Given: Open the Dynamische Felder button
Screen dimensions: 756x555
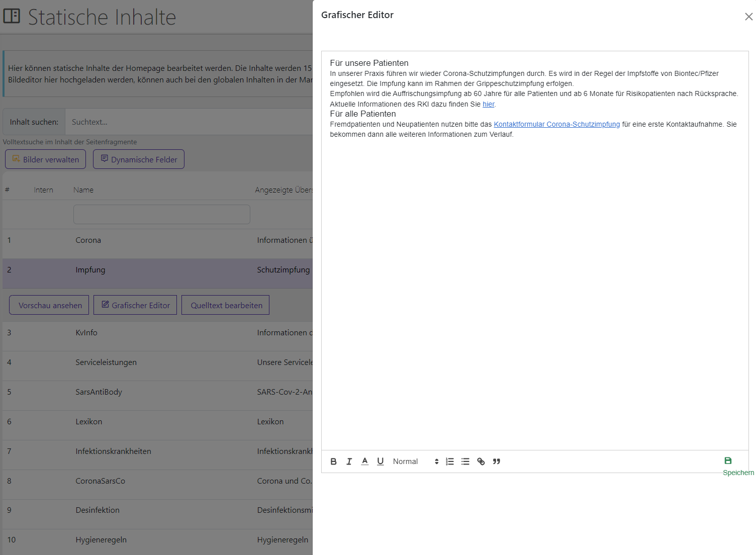Looking at the screenshot, I should (x=139, y=159).
